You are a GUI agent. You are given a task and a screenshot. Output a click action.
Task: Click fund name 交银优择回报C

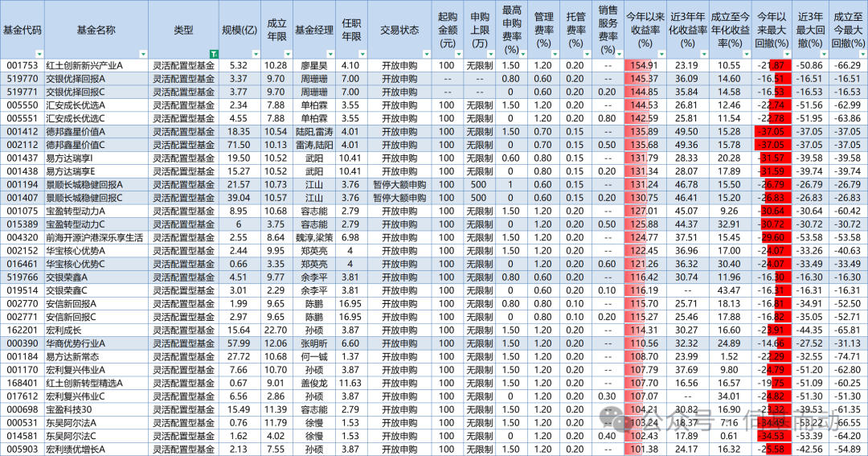pos(76,92)
